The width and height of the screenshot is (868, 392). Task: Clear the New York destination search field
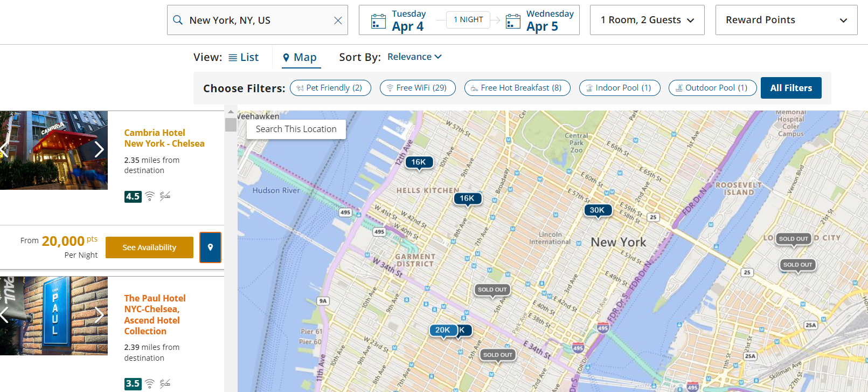coord(338,20)
